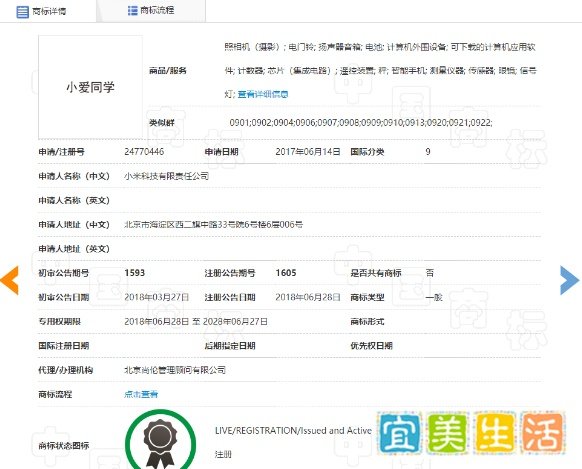Click the 代理/办理机构 label
Image resolution: width=582 pixels, height=469 pixels.
click(x=65, y=370)
